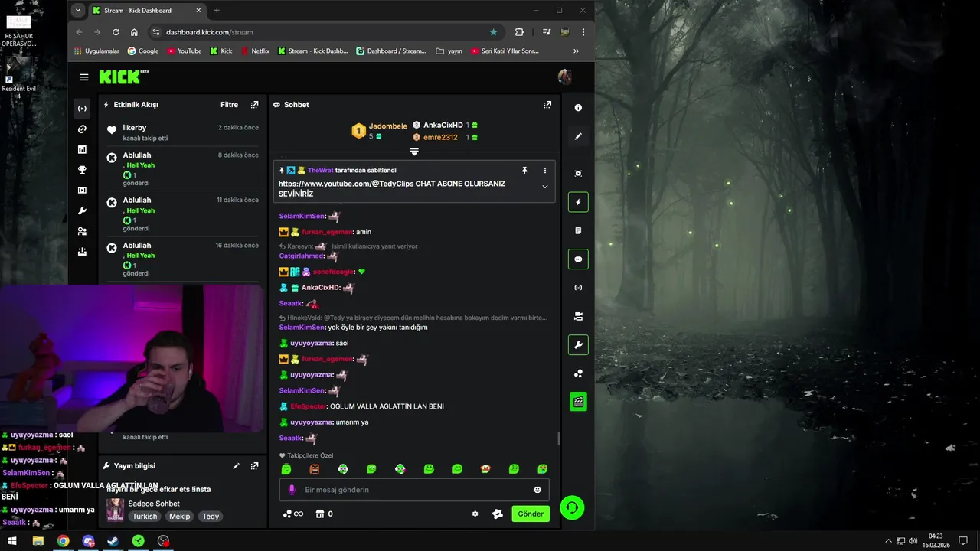Show more bookmarks with double chevron
Viewport: 980px width, 551px height.
coord(576,51)
